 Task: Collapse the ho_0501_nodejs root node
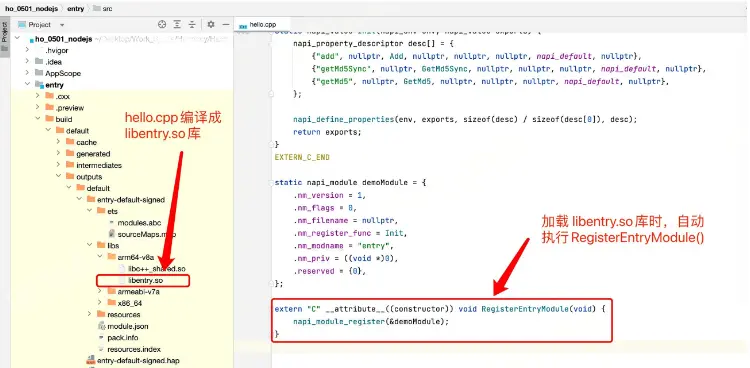coord(17,39)
